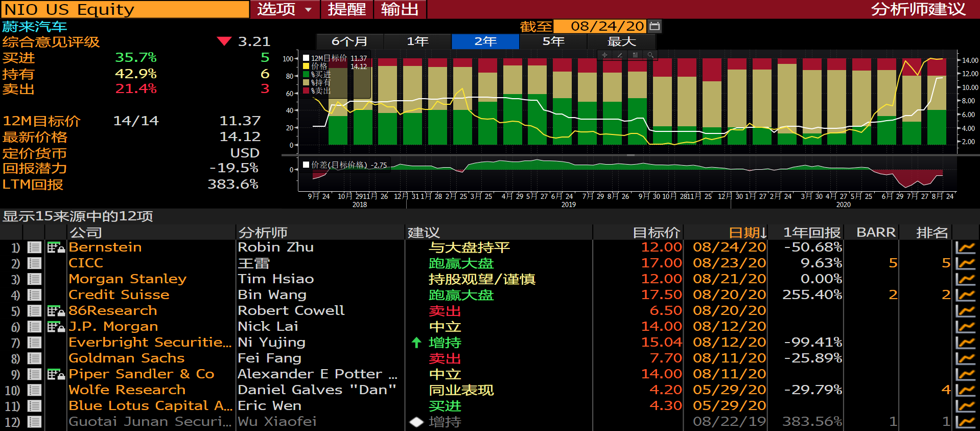The width and height of the screenshot is (980, 431).
Task: Open document icon in Blue Lotus Capital row
Action: click(34, 406)
